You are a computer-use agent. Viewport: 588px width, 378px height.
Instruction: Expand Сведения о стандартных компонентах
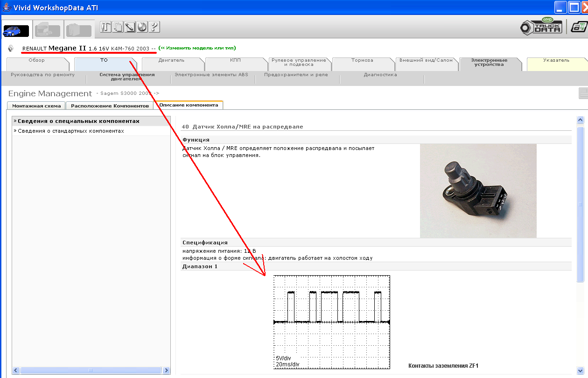click(x=71, y=131)
